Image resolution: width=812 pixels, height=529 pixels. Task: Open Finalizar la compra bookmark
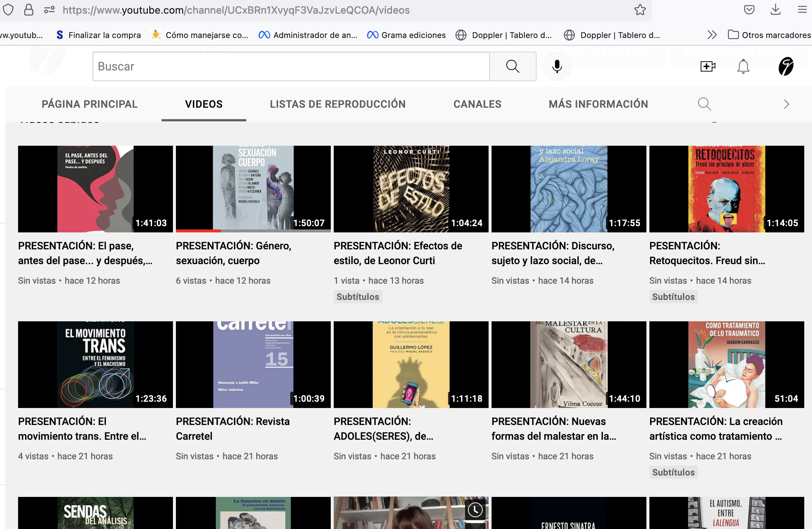98,35
